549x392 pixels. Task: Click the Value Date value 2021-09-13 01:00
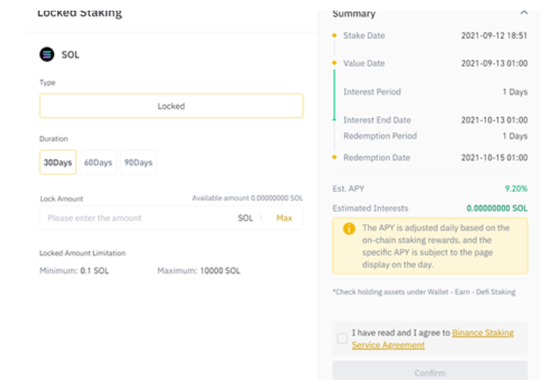494,63
